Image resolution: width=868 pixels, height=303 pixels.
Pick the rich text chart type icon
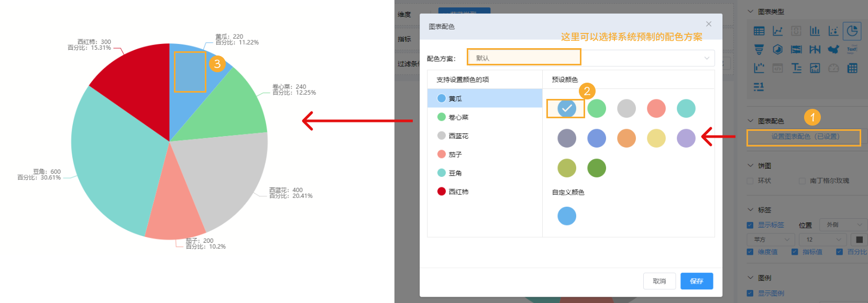796,68
